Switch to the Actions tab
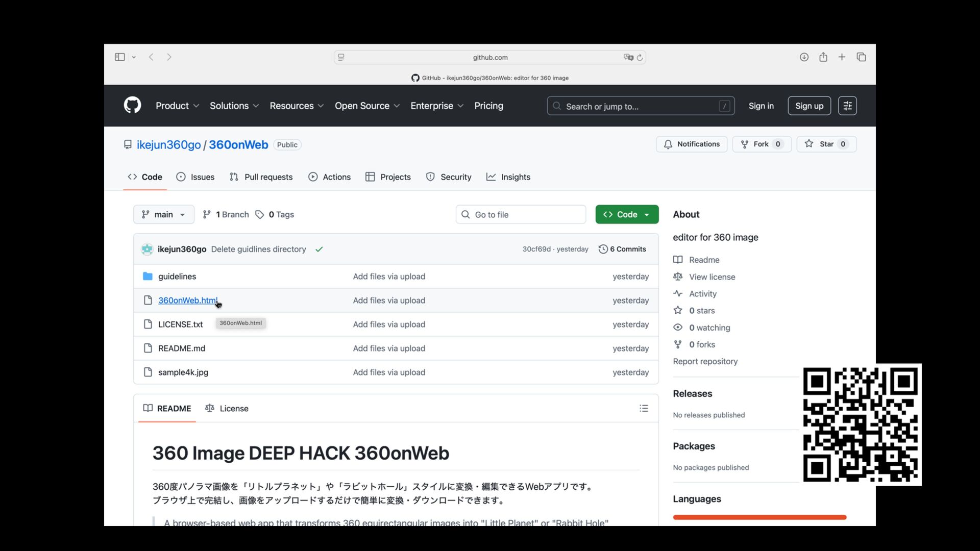980x551 pixels. coord(329,177)
